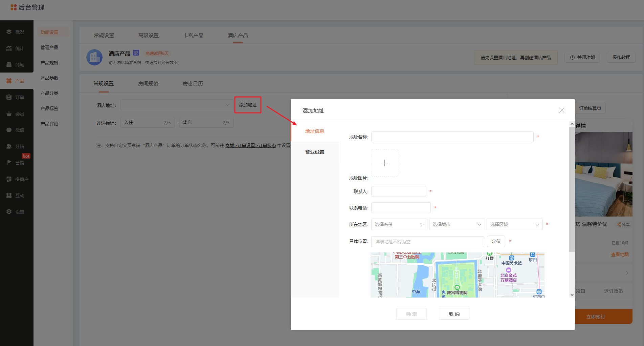
Task: Open the 卡密产品 tab
Action: click(x=193, y=35)
